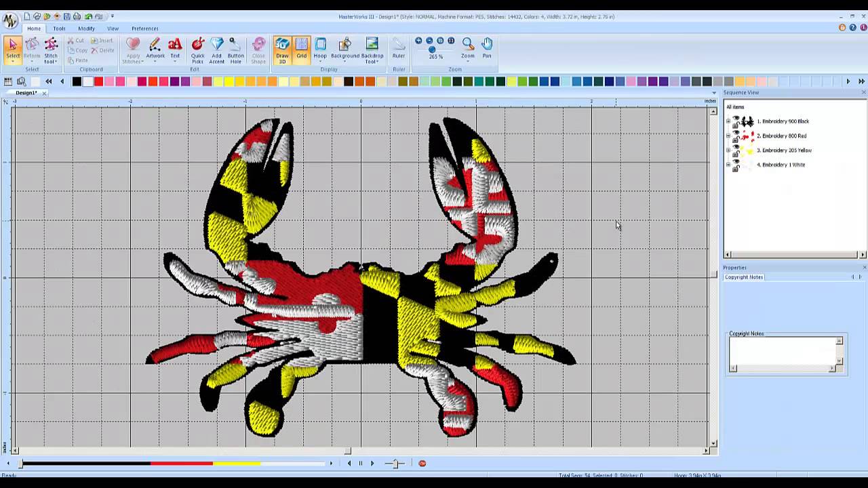Image resolution: width=868 pixels, height=488 pixels.
Task: Select the Button Hole tool
Action: coord(235,49)
